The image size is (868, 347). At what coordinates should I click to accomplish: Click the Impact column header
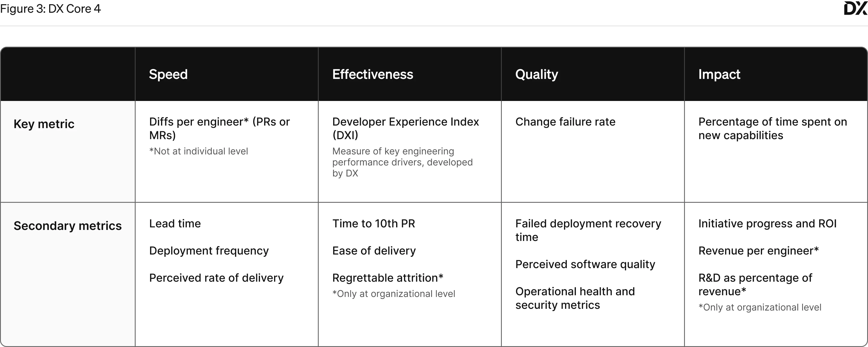(719, 74)
